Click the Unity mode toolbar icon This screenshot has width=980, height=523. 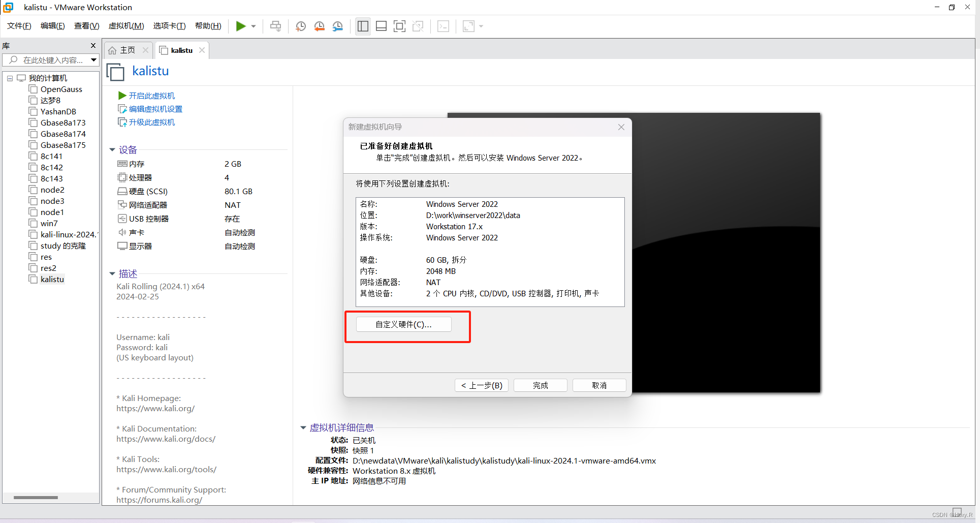click(418, 26)
